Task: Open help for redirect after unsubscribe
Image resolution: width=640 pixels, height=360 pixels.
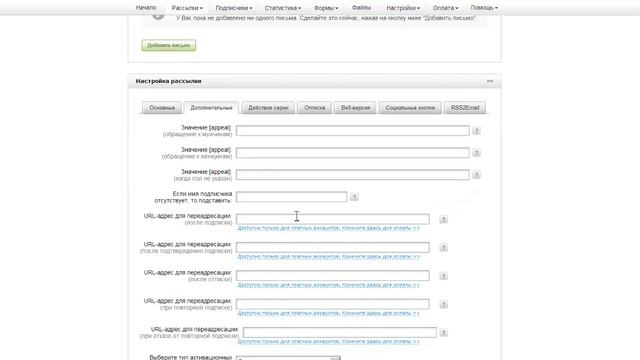Action: pyautogui.click(x=443, y=276)
